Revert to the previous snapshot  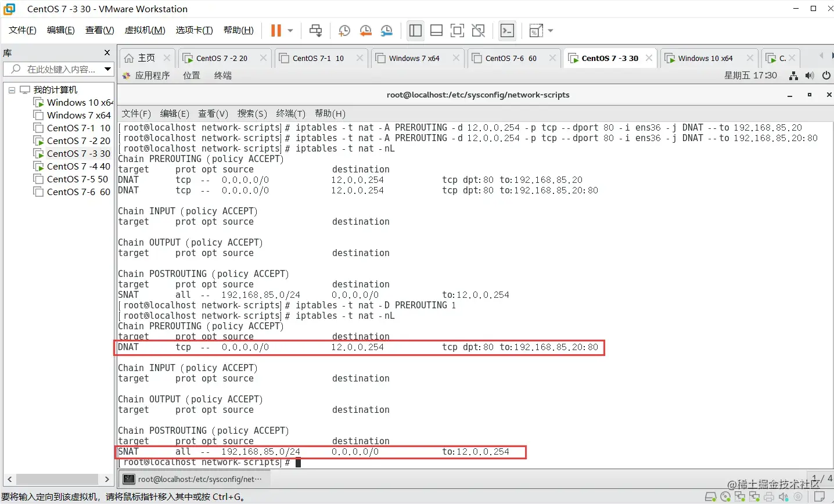click(x=365, y=31)
